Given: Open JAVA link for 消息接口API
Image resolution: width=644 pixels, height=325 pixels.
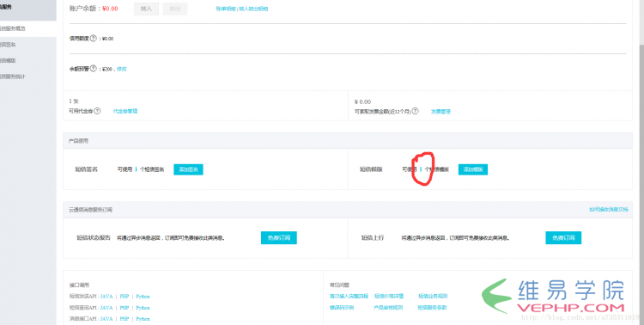Looking at the screenshot, I should tap(106, 319).
